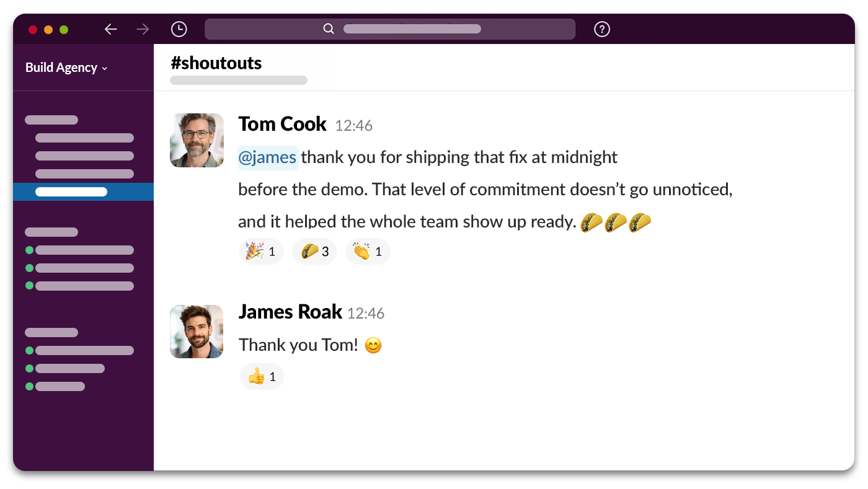The image size is (868, 489).
Task: Click the help question mark icon
Action: click(601, 29)
